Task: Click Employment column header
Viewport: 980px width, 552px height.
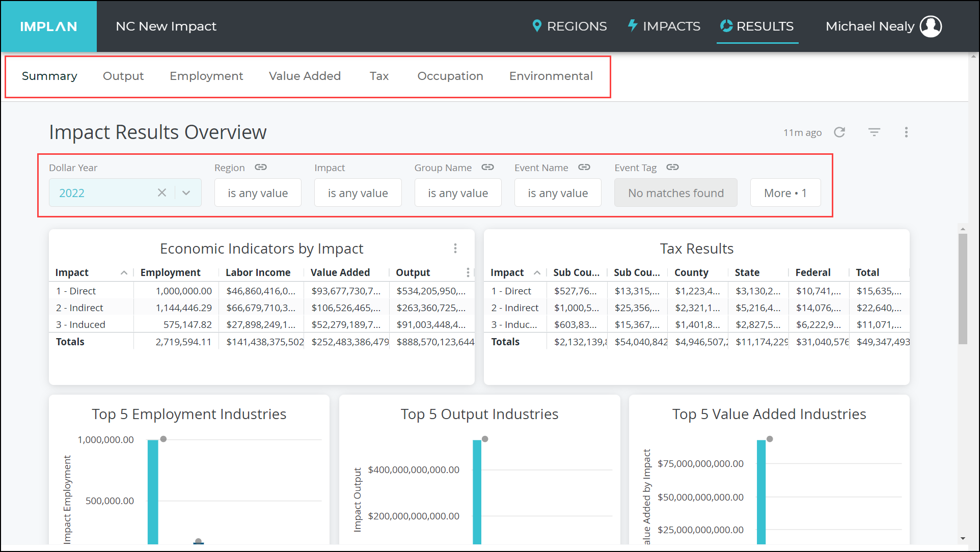Action: click(x=170, y=272)
